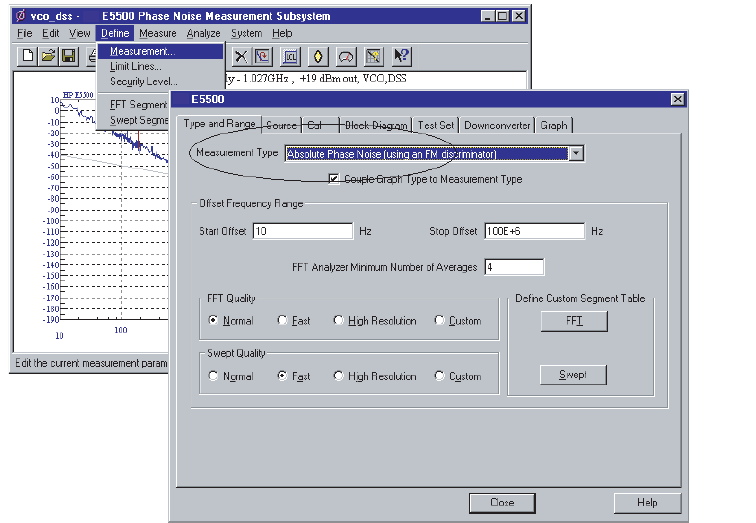This screenshot has width=756, height=523.
Task: Choose Security Level... in Define menu
Action: coord(161,81)
